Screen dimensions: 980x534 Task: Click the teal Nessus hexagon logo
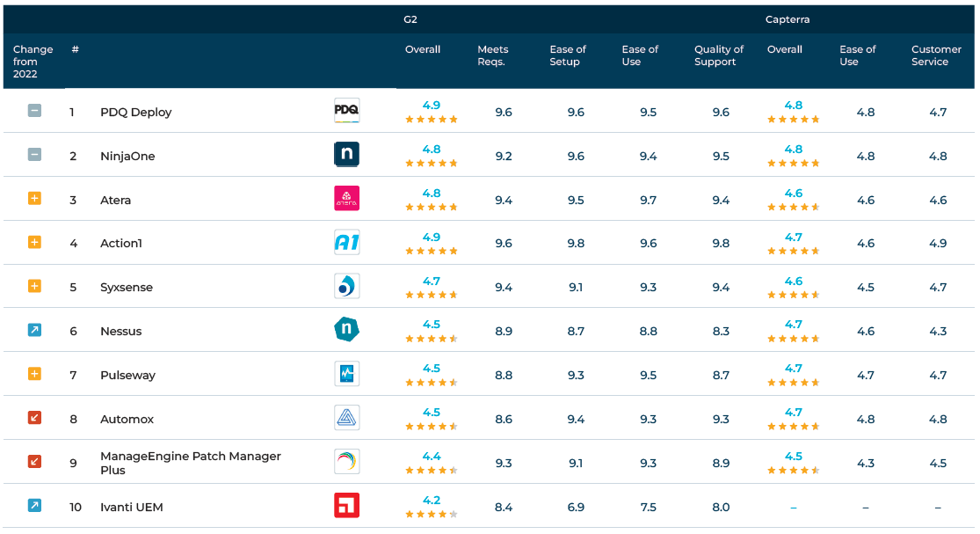(347, 330)
